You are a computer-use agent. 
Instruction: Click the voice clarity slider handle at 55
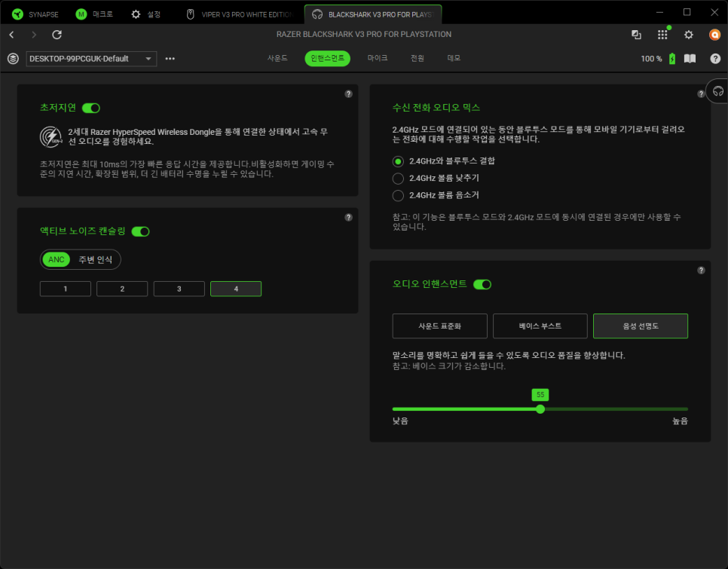pyautogui.click(x=540, y=409)
